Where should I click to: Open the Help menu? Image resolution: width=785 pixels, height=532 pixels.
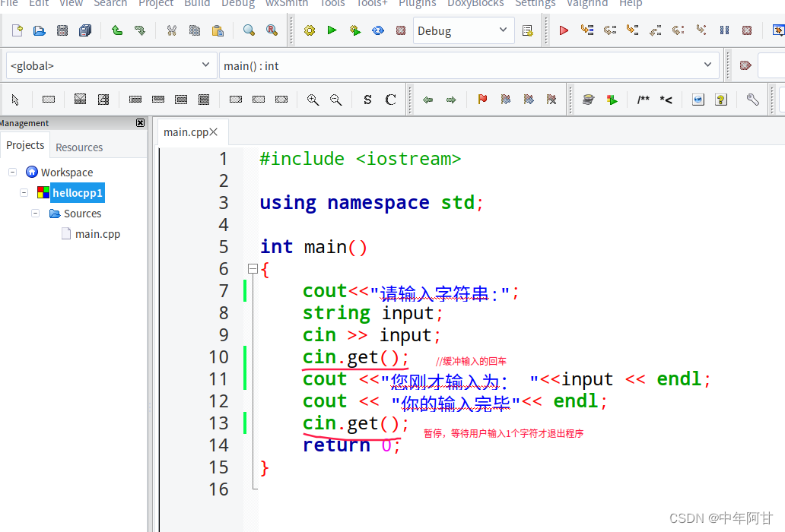[x=631, y=4]
